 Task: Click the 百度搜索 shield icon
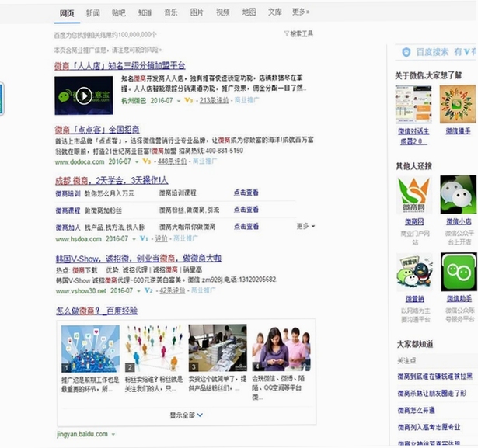(x=406, y=52)
